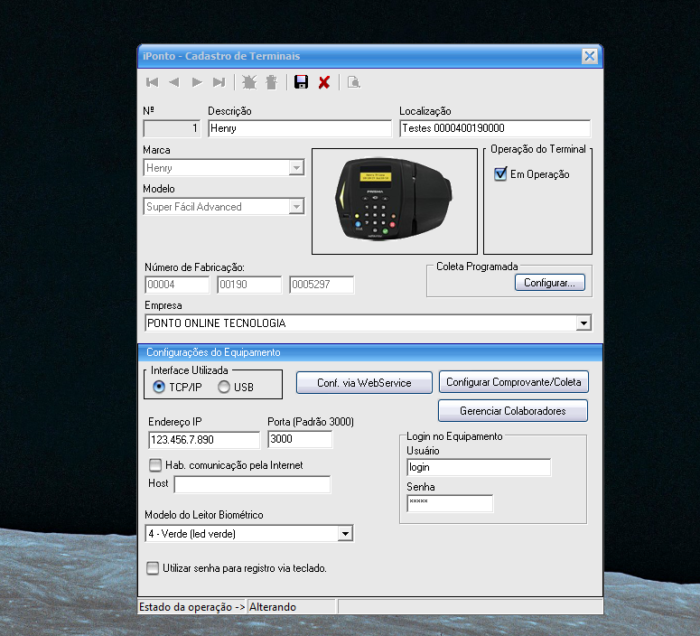Go to the first record arrow

tap(152, 82)
